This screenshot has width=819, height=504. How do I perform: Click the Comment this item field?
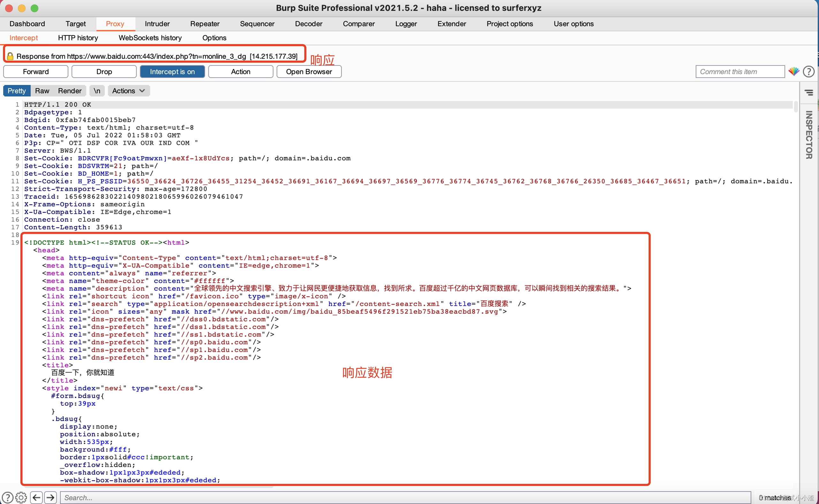point(740,72)
